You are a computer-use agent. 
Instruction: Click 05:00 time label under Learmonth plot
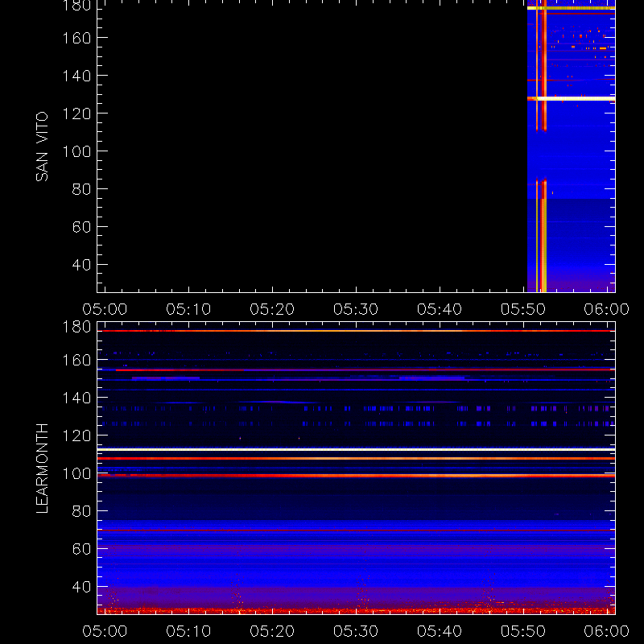105,631
